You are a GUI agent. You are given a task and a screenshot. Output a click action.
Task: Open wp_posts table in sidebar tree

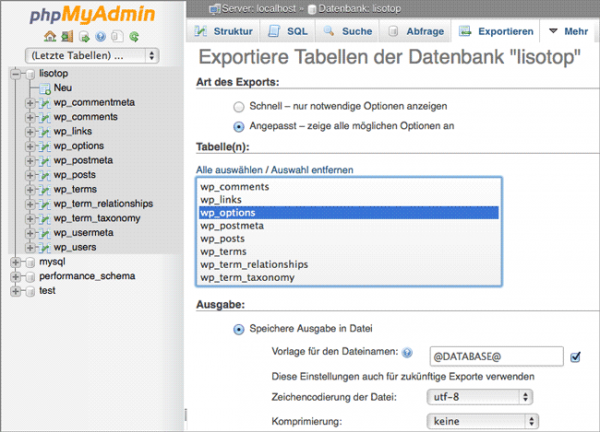pyautogui.click(x=75, y=175)
